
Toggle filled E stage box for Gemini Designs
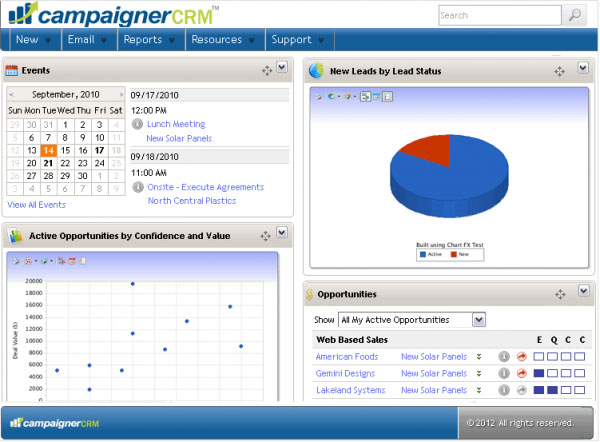coord(539,373)
